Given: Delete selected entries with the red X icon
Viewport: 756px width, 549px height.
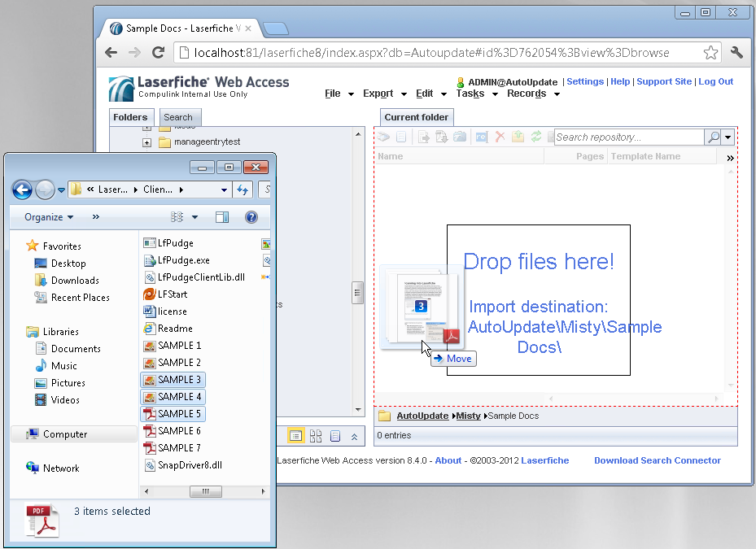Looking at the screenshot, I should point(499,137).
